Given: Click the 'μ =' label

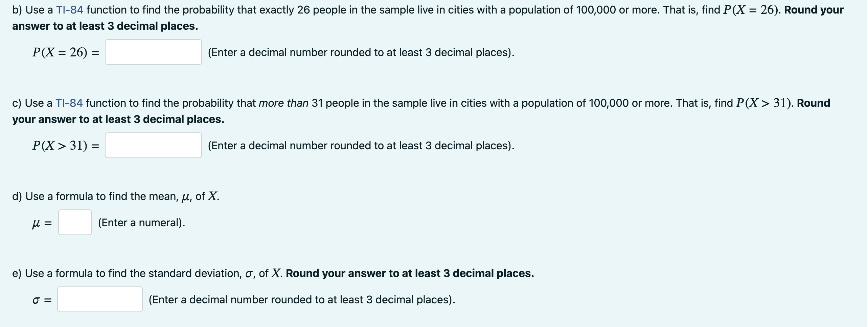Looking at the screenshot, I should pos(42,223).
